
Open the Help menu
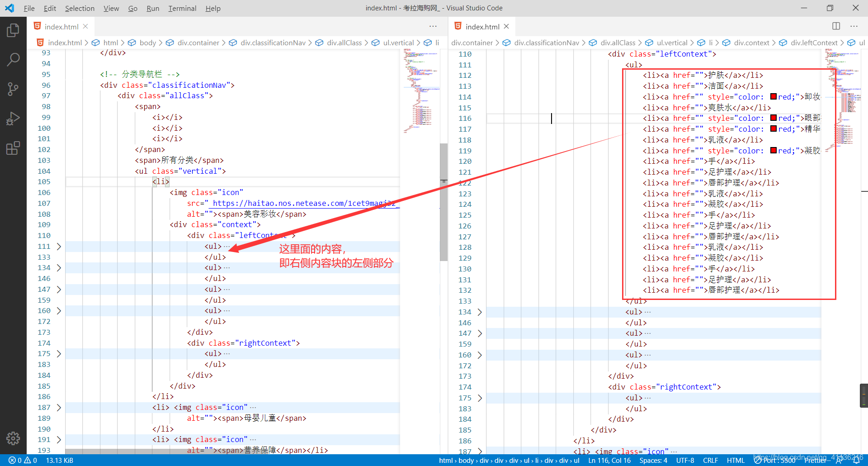213,8
